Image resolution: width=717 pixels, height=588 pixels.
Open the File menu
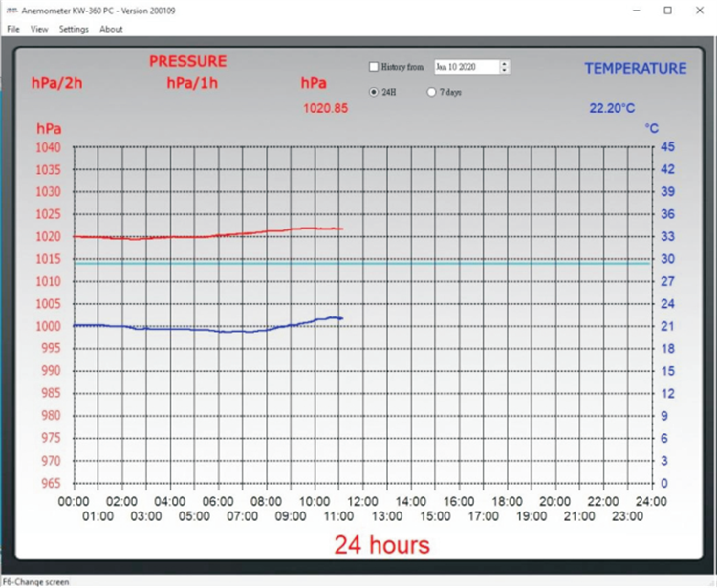[x=12, y=29]
